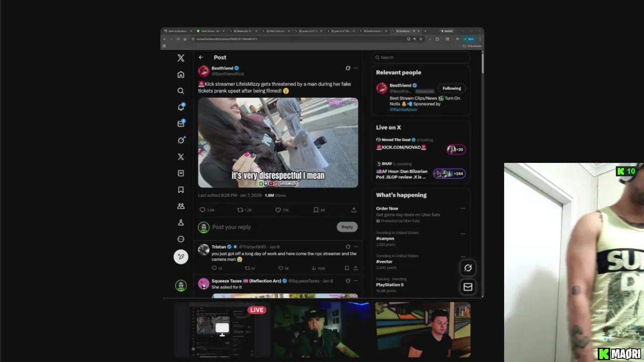
Task: Share Tristan's comment
Action: (355, 268)
